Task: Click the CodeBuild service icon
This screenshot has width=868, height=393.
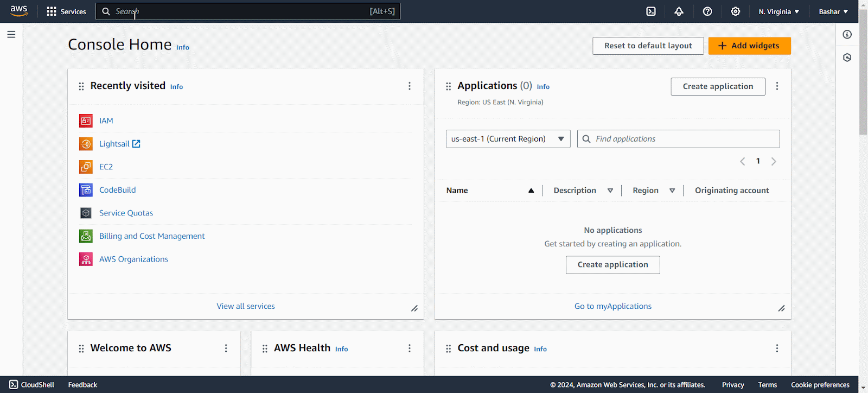Action: 86,190
